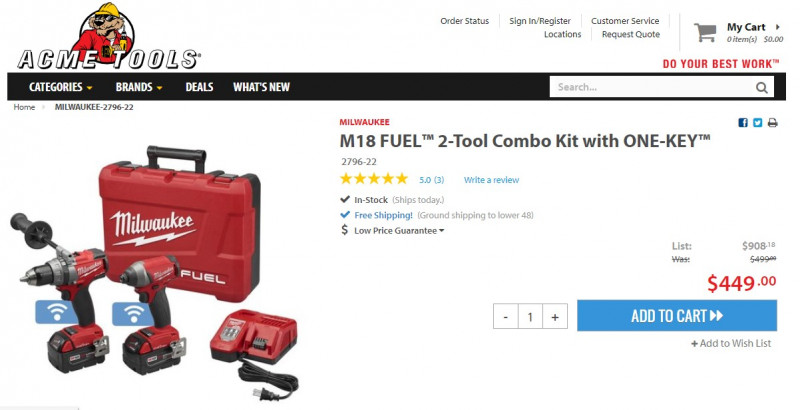Image resolution: width=800 pixels, height=410 pixels.
Task: Share product via Twitter icon
Action: coord(758,122)
